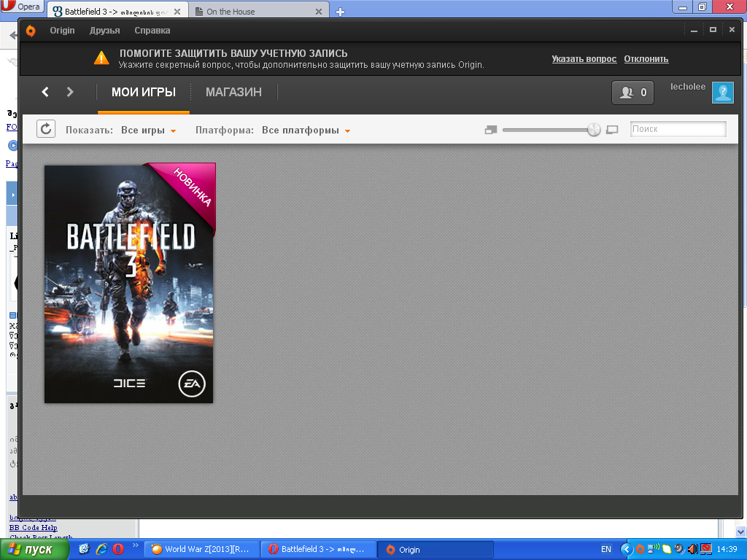This screenshot has height=560, width=747.
Task: Launch Internet Explorer from quick launch
Action: [101, 549]
